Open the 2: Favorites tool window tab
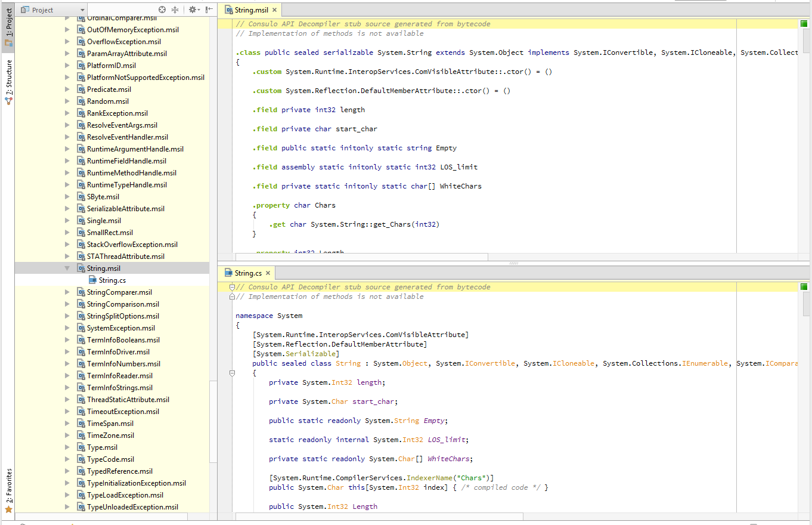The width and height of the screenshot is (812, 525). [x=8, y=490]
